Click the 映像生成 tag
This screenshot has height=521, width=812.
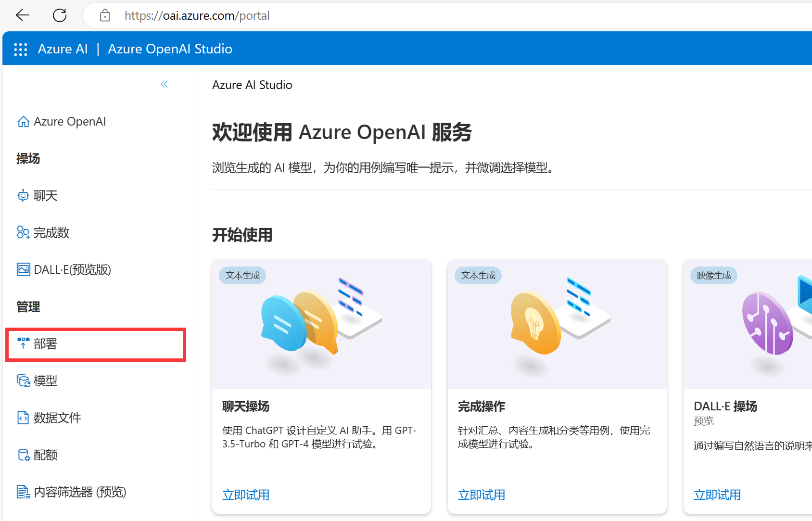pyautogui.click(x=714, y=275)
